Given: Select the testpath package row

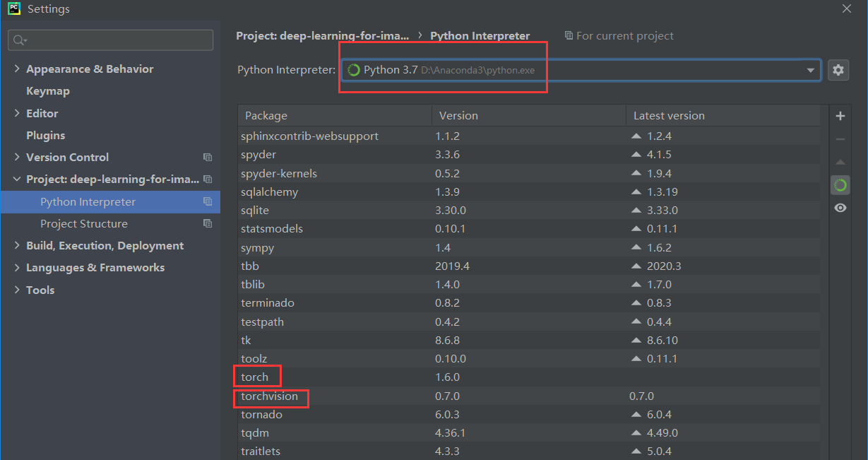Looking at the screenshot, I should pos(530,322).
